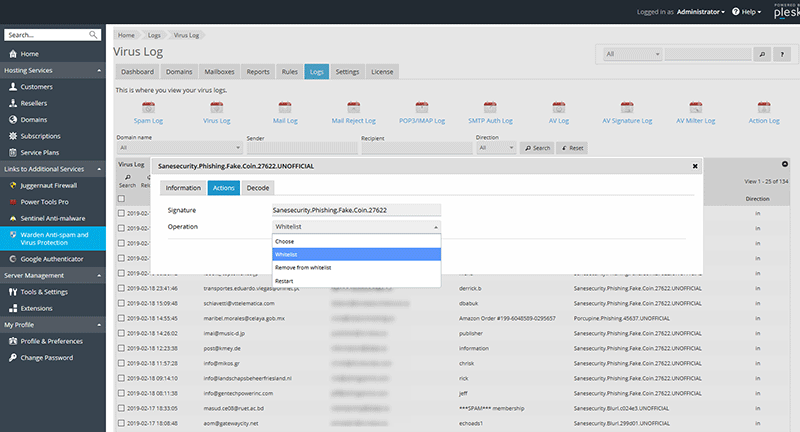Open the Direction filter dropdown

[x=496, y=148]
